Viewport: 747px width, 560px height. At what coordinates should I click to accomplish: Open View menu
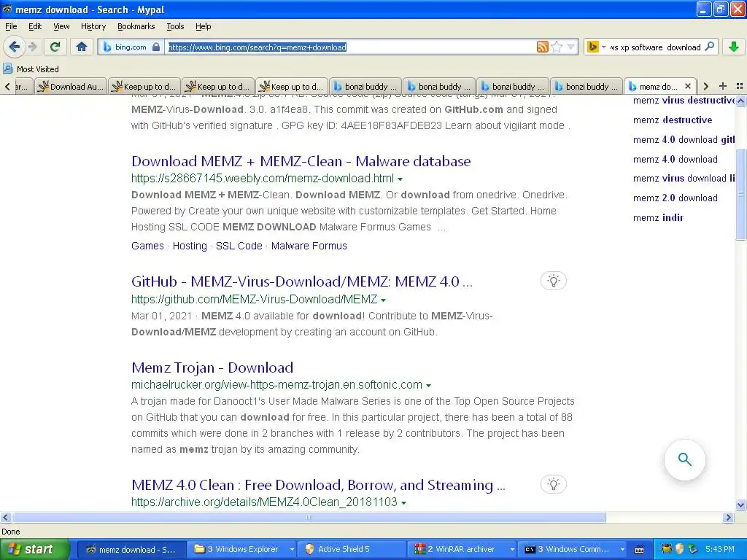pos(61,26)
